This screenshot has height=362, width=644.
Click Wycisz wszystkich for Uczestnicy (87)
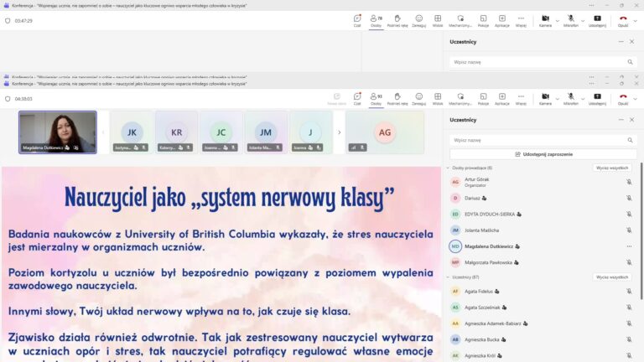pos(612,277)
